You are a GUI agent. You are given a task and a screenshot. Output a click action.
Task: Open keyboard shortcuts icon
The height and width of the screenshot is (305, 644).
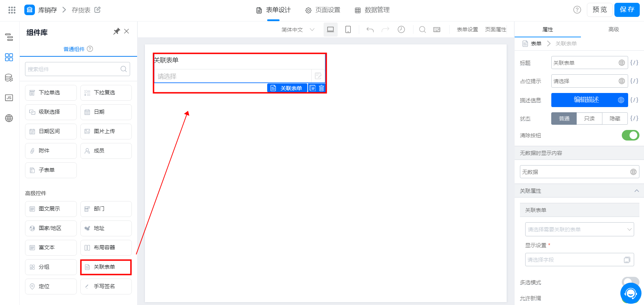pyautogui.click(x=437, y=30)
